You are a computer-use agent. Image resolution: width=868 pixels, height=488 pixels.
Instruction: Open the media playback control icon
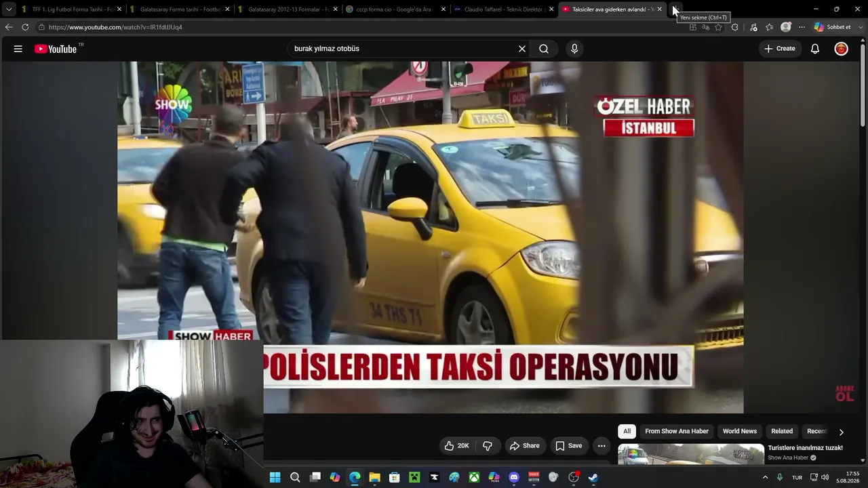click(753, 27)
